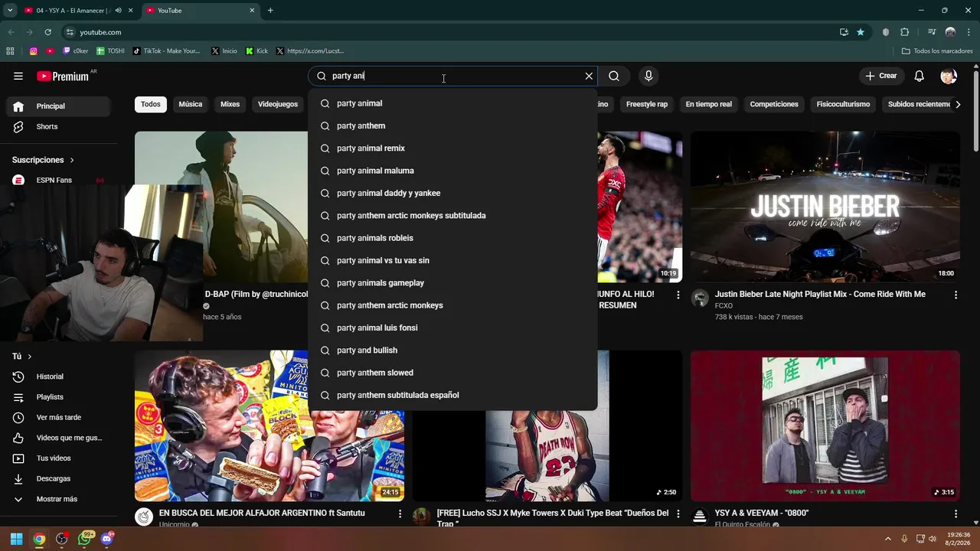The height and width of the screenshot is (551, 980).
Task: Open Shorts in the sidebar
Action: [57, 126]
